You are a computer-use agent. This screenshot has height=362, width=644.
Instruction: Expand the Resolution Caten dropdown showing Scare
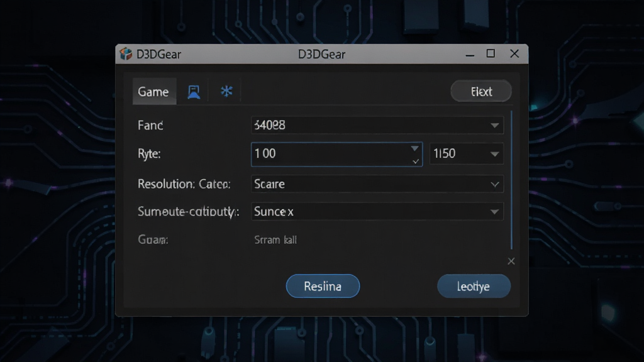[x=377, y=184]
